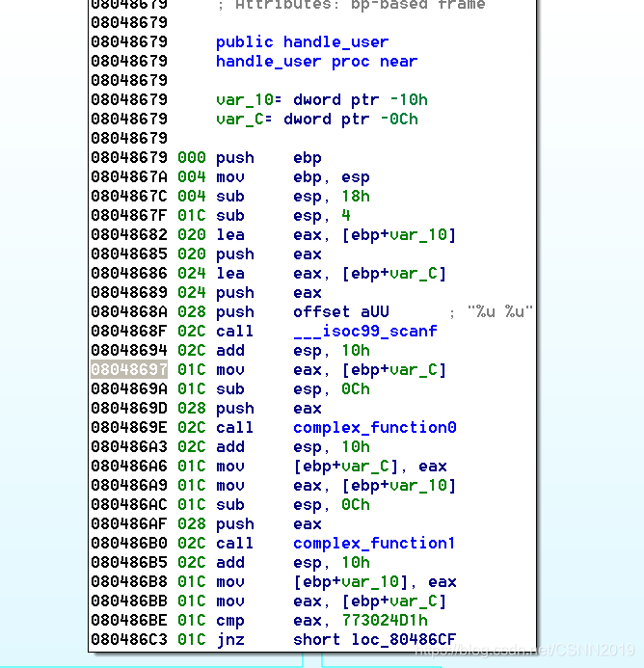Click the jnz instruction at 080486C3
Viewport: 644px width, 668px height.
pos(335,639)
